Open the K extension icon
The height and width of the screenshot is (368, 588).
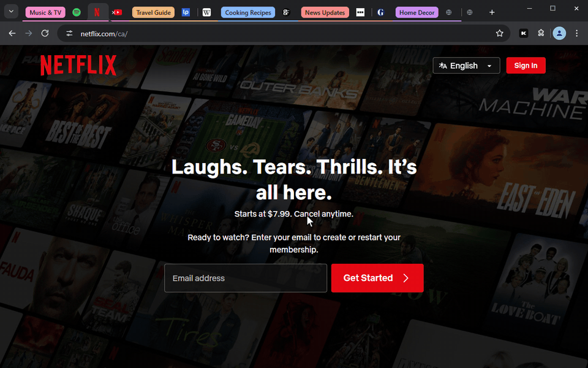pos(524,33)
